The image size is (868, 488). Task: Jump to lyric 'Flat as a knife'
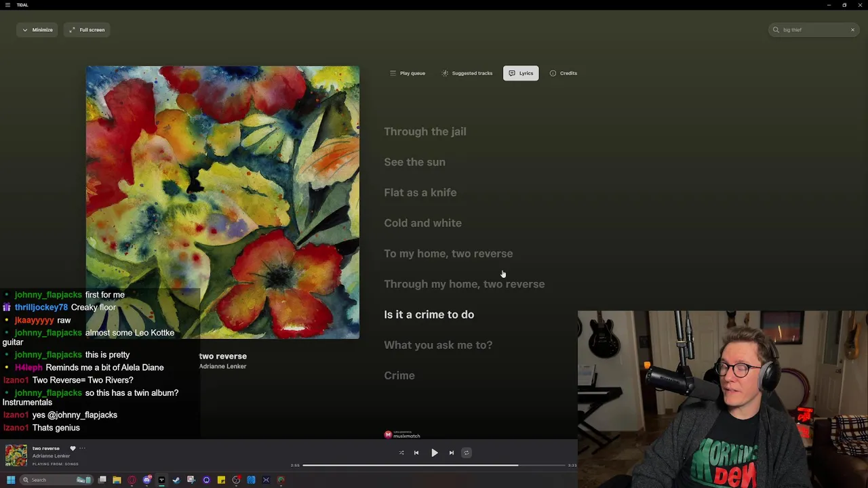pyautogui.click(x=420, y=192)
